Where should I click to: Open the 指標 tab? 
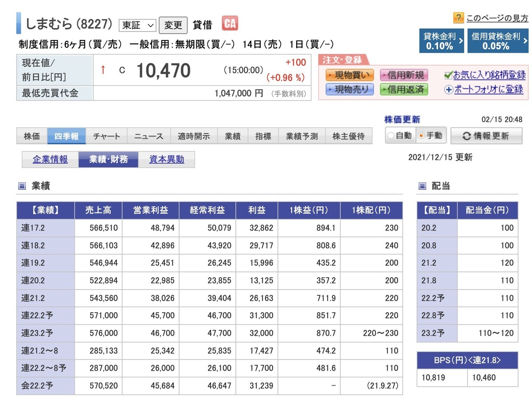pyautogui.click(x=263, y=136)
